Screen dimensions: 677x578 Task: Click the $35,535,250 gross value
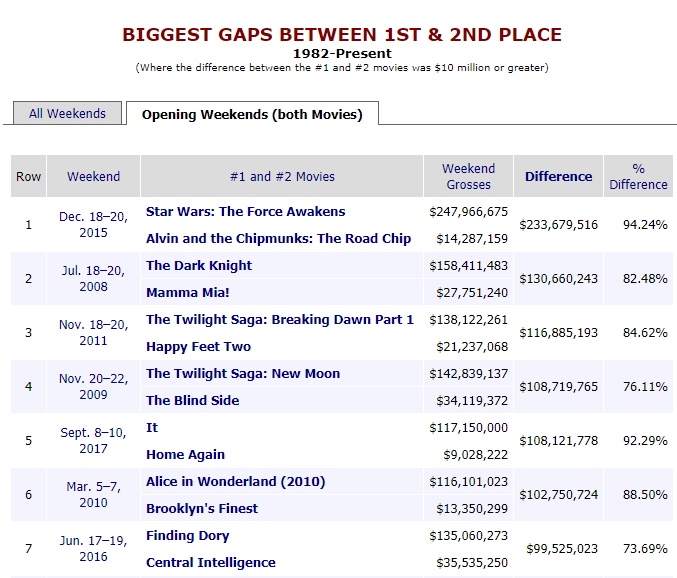point(472,562)
